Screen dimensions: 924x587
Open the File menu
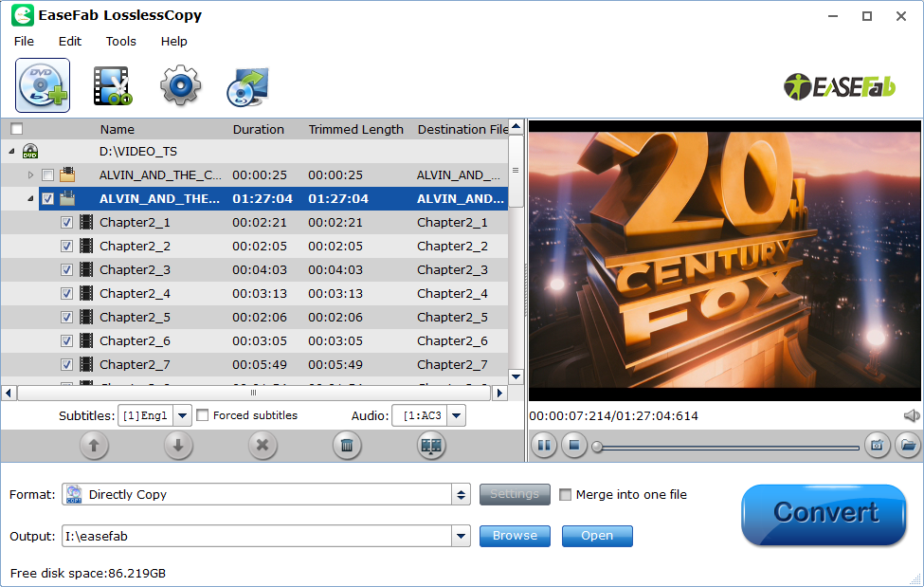[24, 42]
